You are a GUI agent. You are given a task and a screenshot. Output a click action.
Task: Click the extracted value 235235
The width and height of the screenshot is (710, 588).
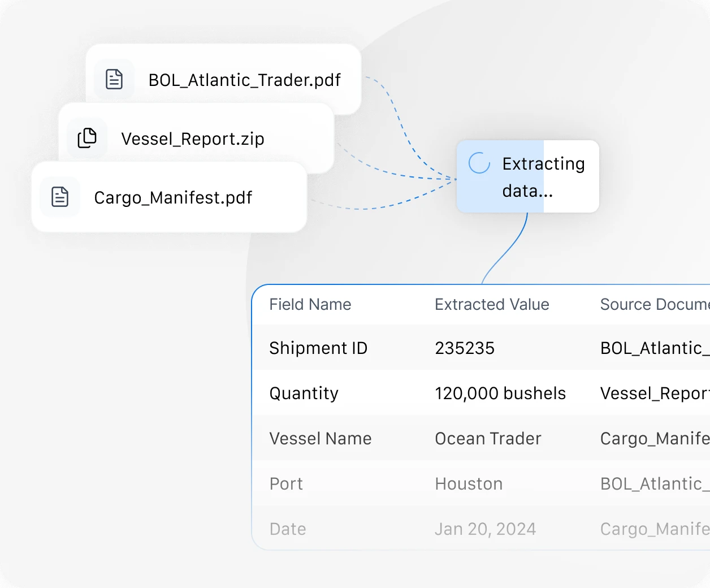pos(465,348)
